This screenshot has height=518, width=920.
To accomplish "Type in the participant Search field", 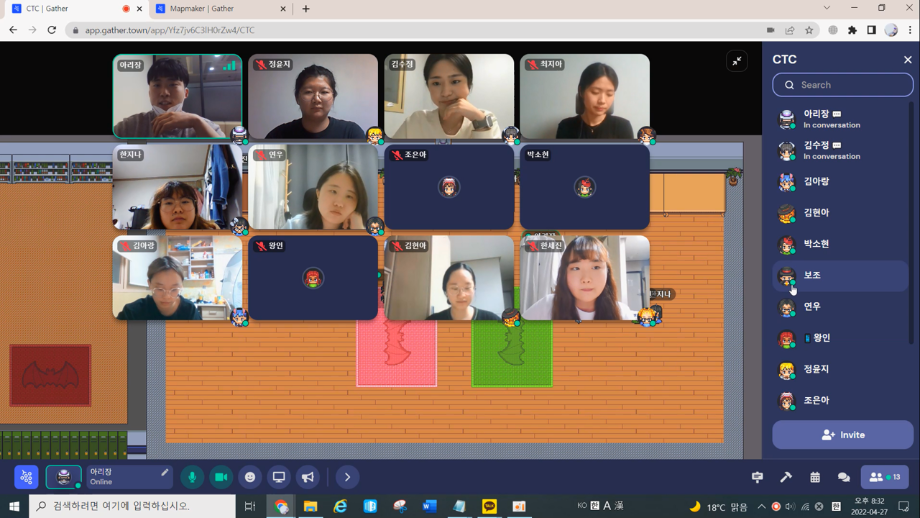I will point(850,85).
